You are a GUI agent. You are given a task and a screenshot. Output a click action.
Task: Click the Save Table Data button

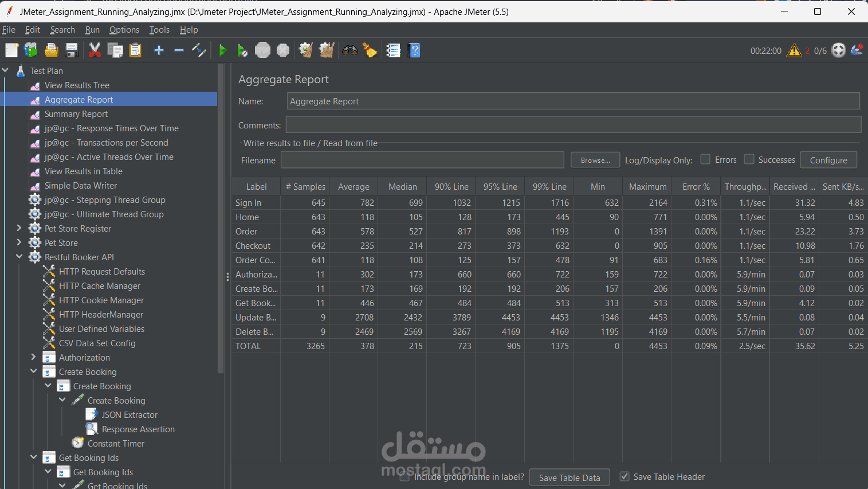tap(569, 477)
